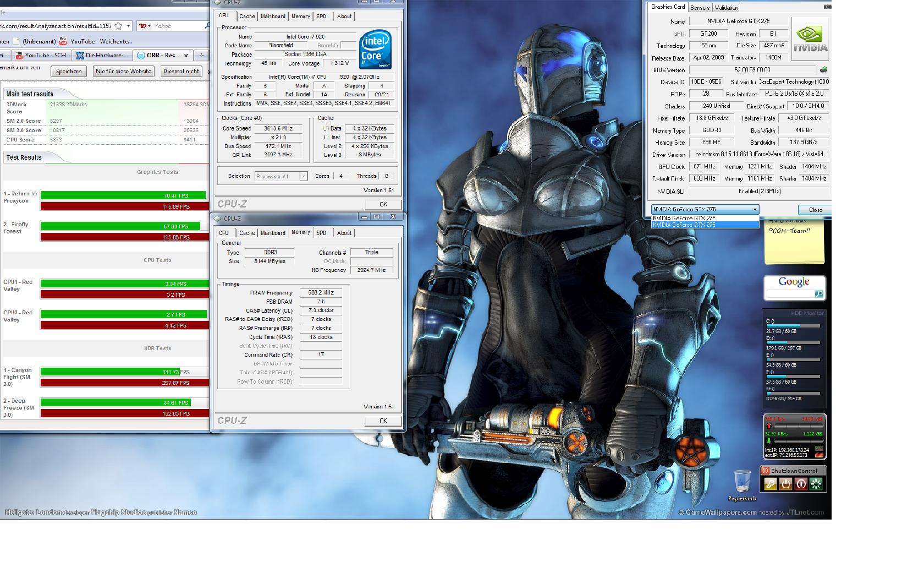Click the BIOS save chip icon in GPU-Z
Image resolution: width=924 pixels, height=578 pixels.
[x=823, y=70]
